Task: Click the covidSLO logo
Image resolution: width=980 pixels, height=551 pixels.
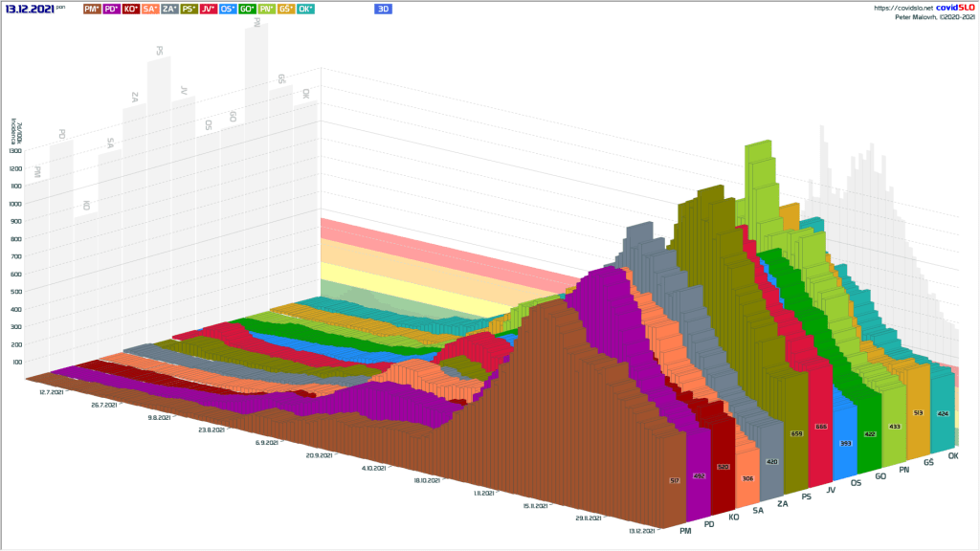Action: [954, 6]
